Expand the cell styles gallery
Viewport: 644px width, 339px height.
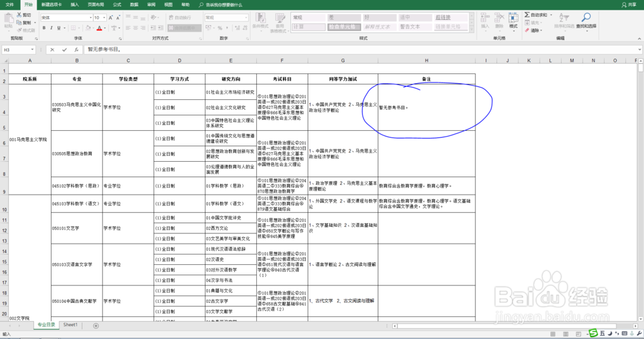pos(471,29)
